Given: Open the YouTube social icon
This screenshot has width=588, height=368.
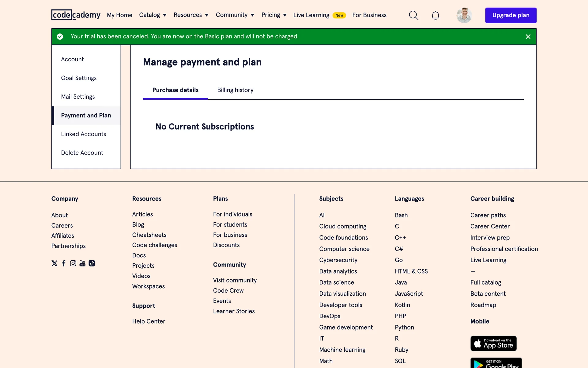Looking at the screenshot, I should 82,263.
